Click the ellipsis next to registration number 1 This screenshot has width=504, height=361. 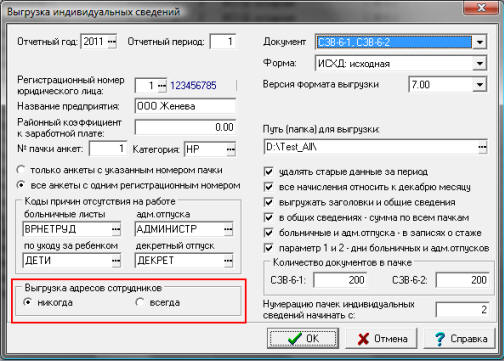162,86
